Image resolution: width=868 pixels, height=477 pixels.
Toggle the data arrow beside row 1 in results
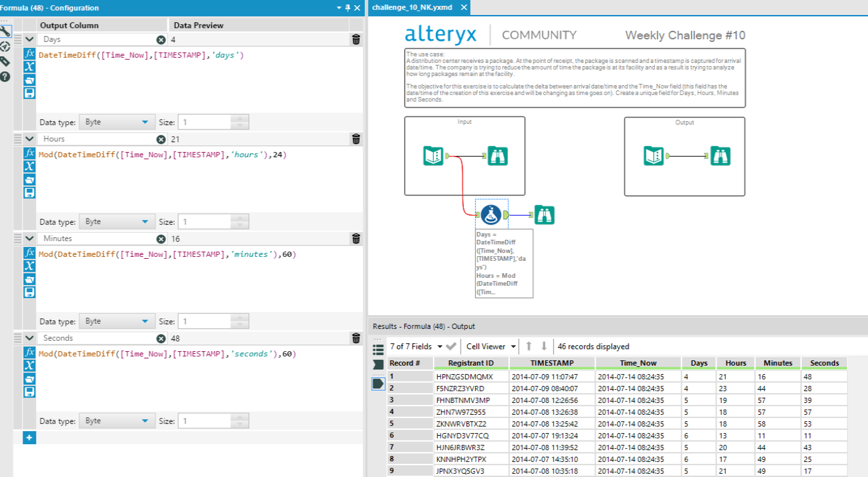pyautogui.click(x=378, y=384)
